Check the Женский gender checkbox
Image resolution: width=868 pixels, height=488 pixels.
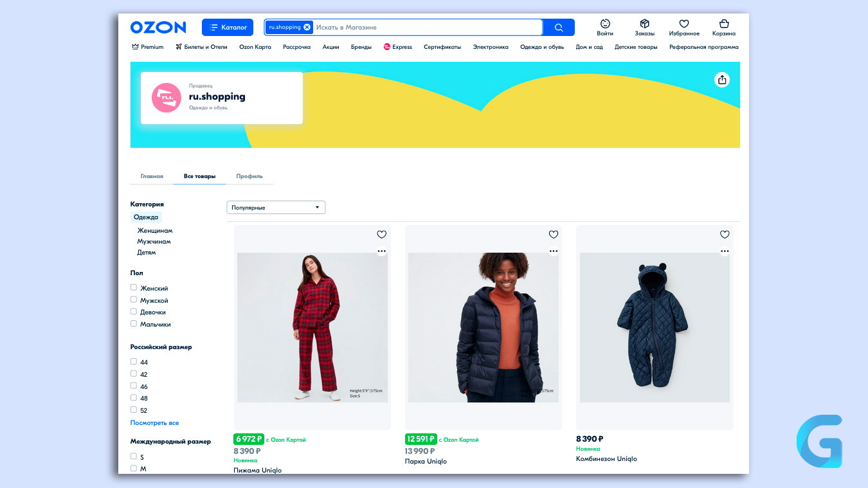[x=134, y=287]
